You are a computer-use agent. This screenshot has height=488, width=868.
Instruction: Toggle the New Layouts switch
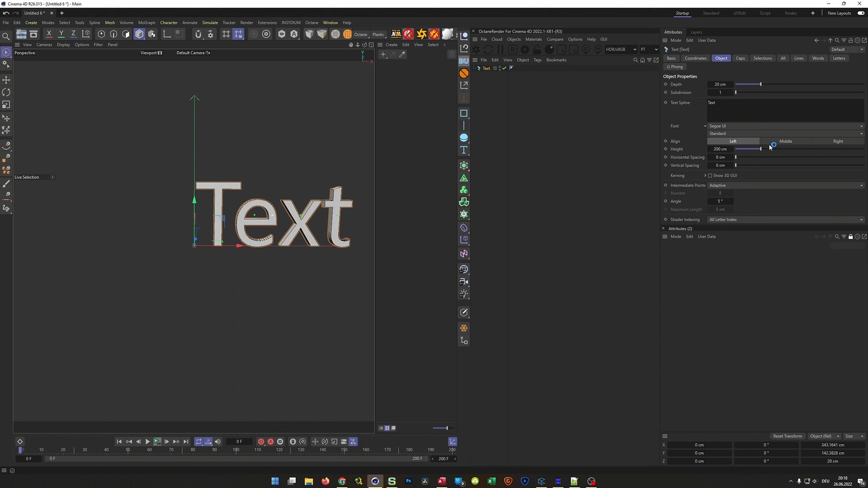pos(861,13)
